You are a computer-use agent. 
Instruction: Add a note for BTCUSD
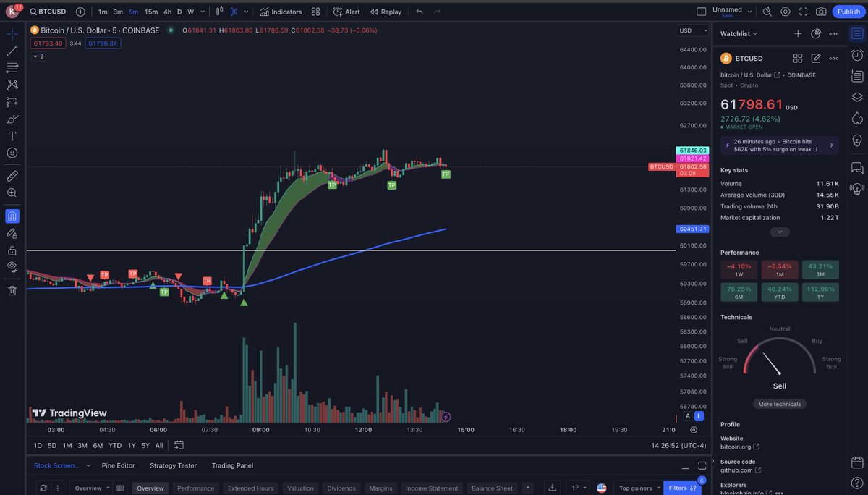click(816, 59)
